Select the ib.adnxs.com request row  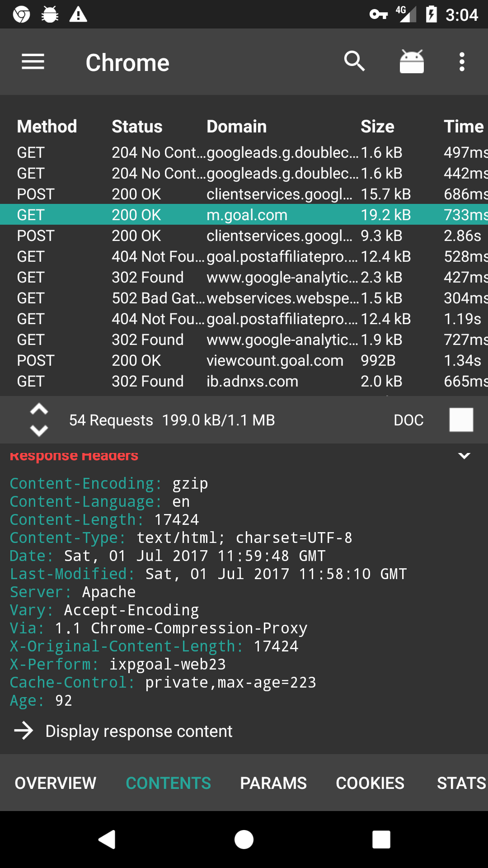click(x=244, y=382)
